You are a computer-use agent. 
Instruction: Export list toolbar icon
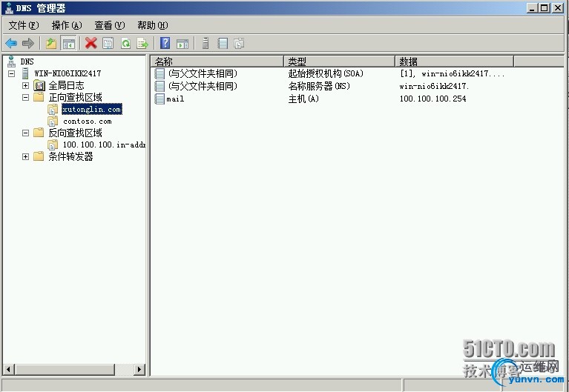142,44
